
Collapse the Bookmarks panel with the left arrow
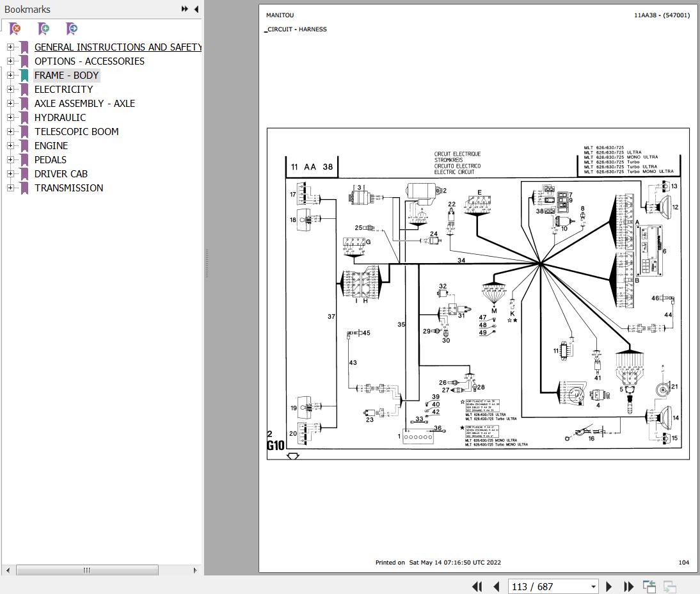pos(196,9)
